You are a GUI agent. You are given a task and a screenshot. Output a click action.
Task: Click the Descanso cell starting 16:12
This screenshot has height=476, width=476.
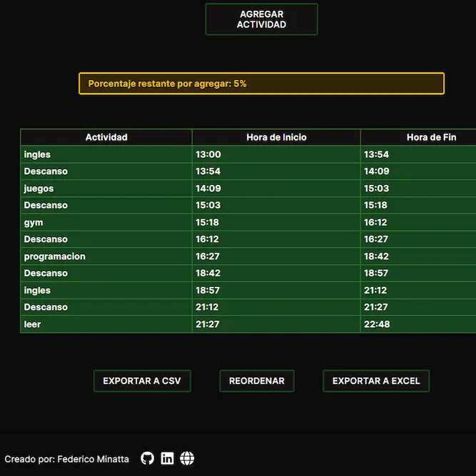[x=106, y=239]
